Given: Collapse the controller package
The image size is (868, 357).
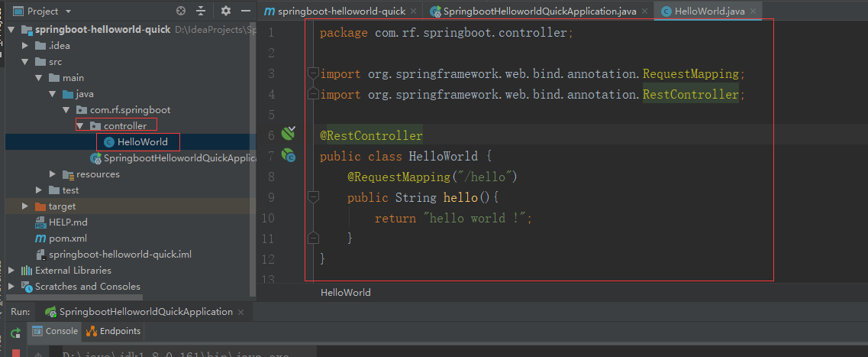Looking at the screenshot, I should pos(79,126).
